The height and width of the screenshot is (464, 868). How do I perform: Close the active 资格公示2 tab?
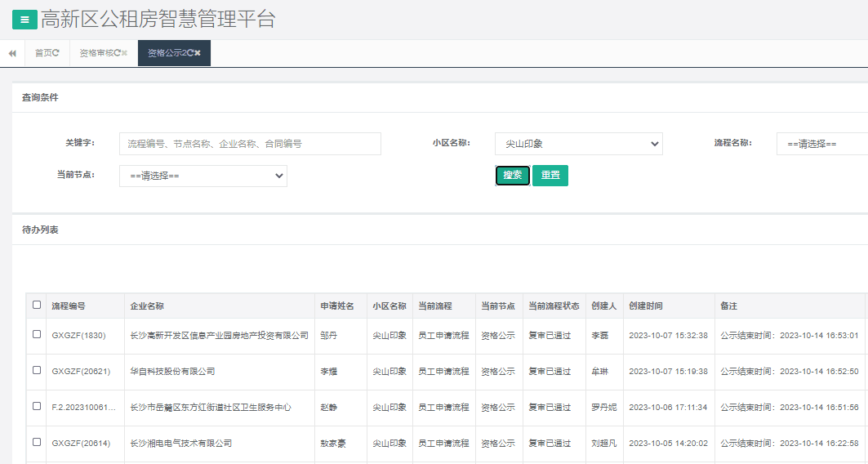[198, 53]
